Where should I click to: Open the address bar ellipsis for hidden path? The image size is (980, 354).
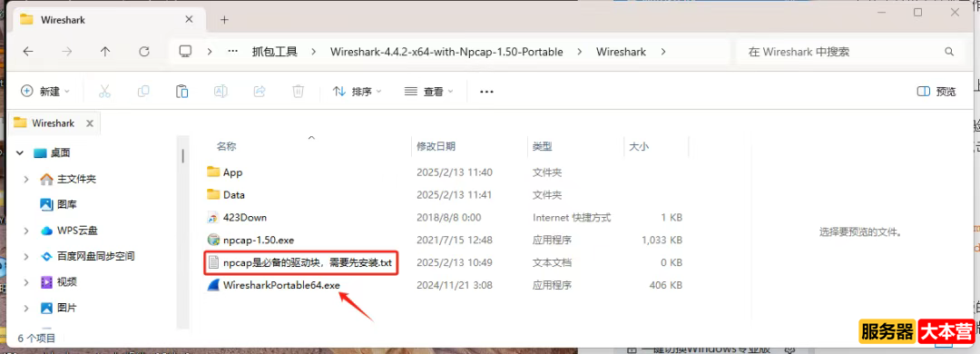coord(233,52)
